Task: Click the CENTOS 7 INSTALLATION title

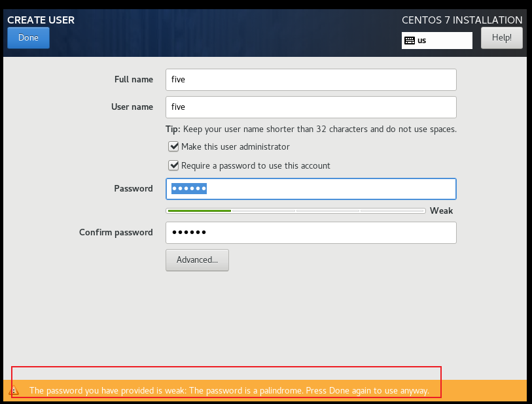Action: click(x=462, y=20)
